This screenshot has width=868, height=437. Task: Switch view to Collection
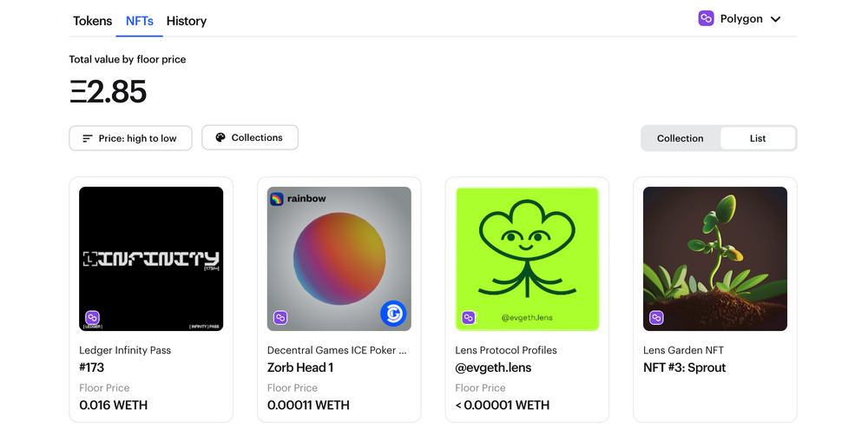tap(680, 138)
